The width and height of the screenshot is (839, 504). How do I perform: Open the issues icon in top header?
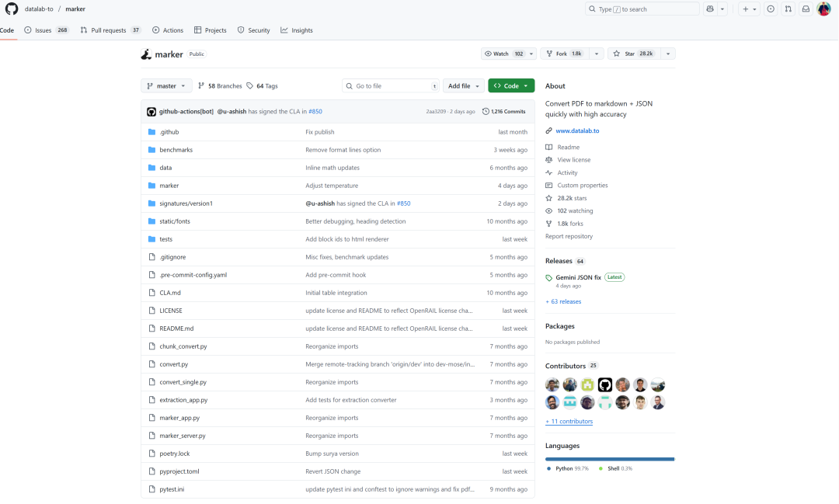pos(771,9)
